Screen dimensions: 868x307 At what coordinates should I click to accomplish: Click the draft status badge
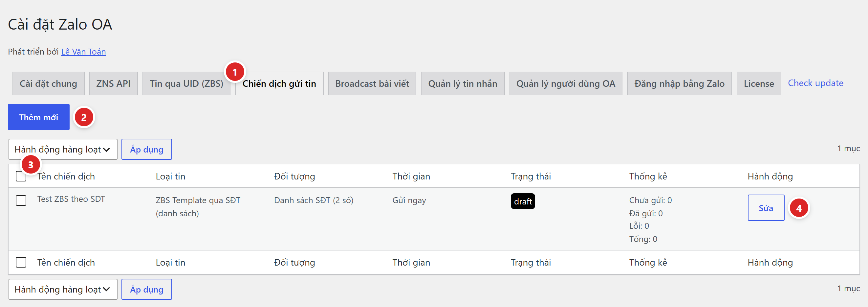pos(523,201)
